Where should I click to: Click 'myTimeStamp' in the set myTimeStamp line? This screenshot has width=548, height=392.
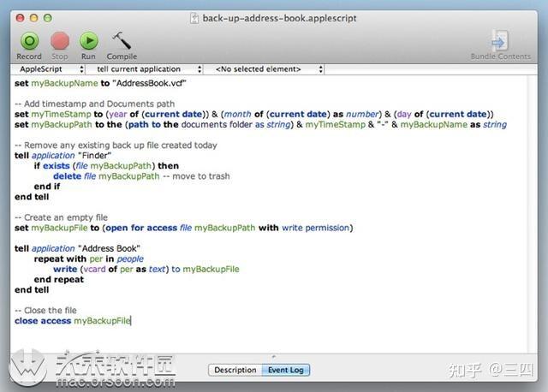coord(61,114)
